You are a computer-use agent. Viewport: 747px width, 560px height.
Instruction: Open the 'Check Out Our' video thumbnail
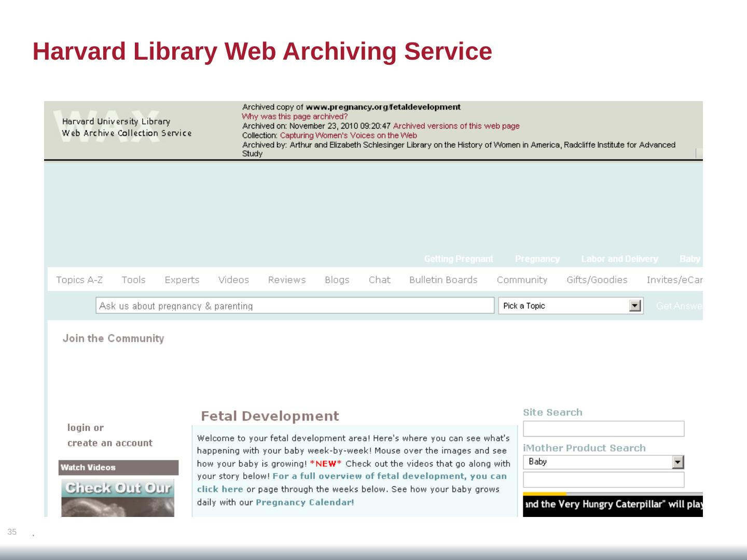coord(118,498)
